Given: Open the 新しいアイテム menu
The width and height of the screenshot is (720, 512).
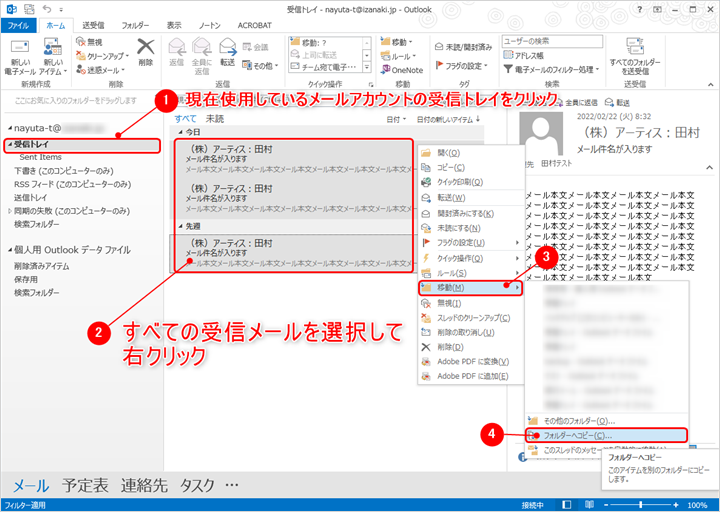Looking at the screenshot, I should (x=53, y=57).
